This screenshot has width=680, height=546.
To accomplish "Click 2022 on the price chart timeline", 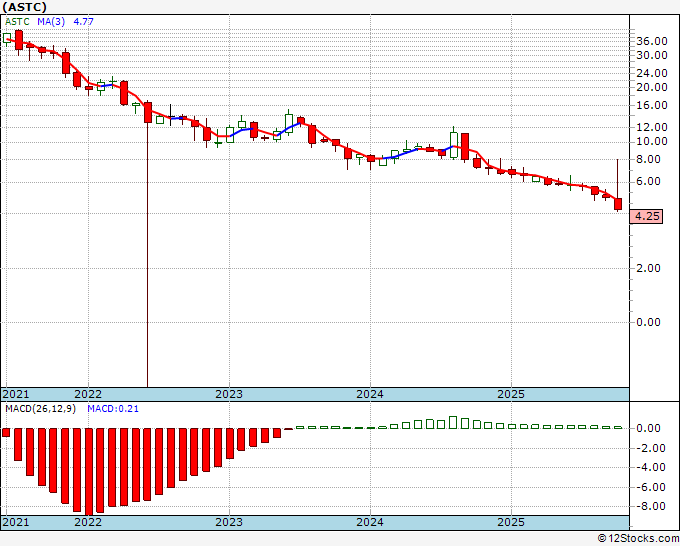I will tap(88, 394).
